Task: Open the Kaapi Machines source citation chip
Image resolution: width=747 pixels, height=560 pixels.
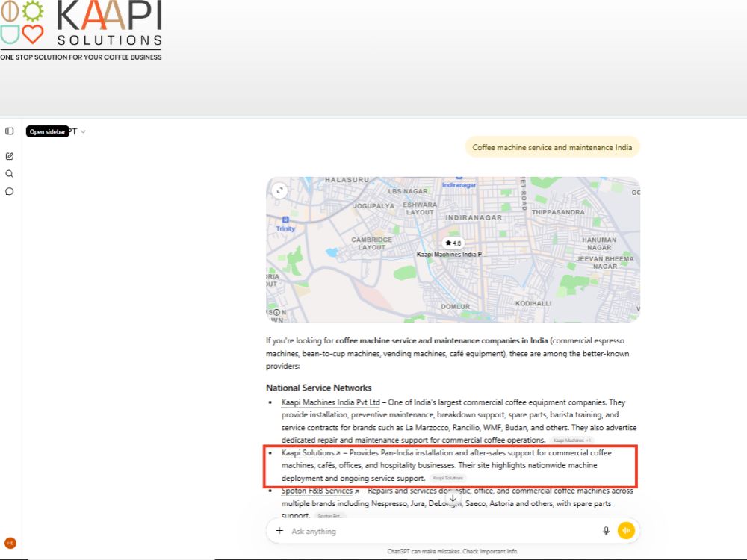Action: tap(571, 440)
